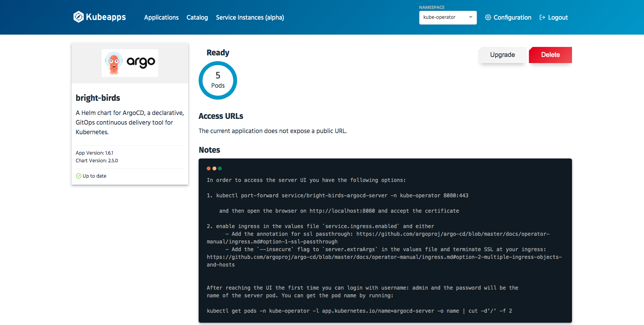Click the Ready heading
Viewport: 644px width, 325px height.
[218, 53]
